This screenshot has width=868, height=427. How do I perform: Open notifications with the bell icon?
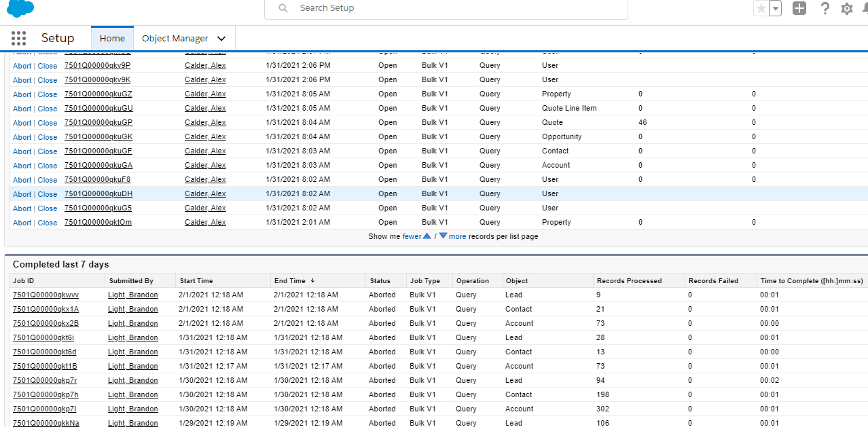[x=865, y=8]
